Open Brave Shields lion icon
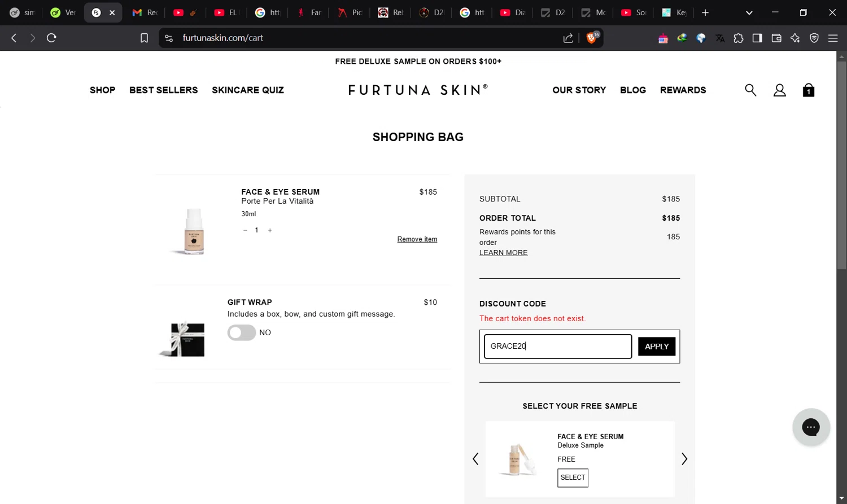Image resolution: width=847 pixels, height=504 pixels. tap(592, 38)
